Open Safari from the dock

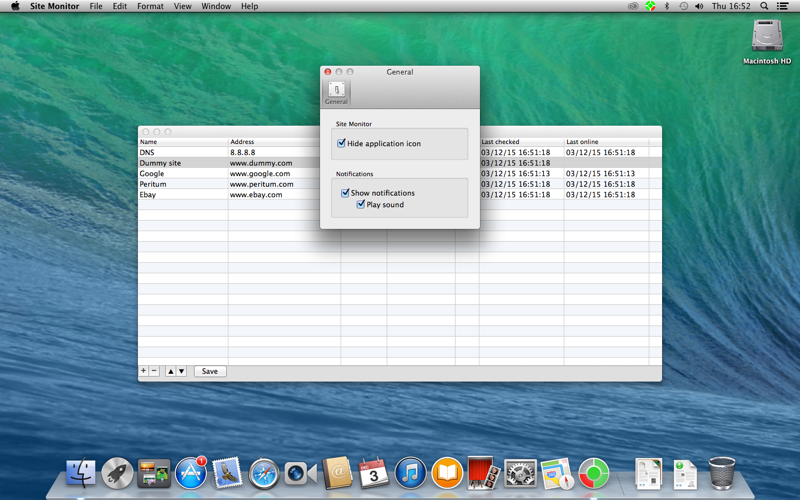[x=264, y=473]
